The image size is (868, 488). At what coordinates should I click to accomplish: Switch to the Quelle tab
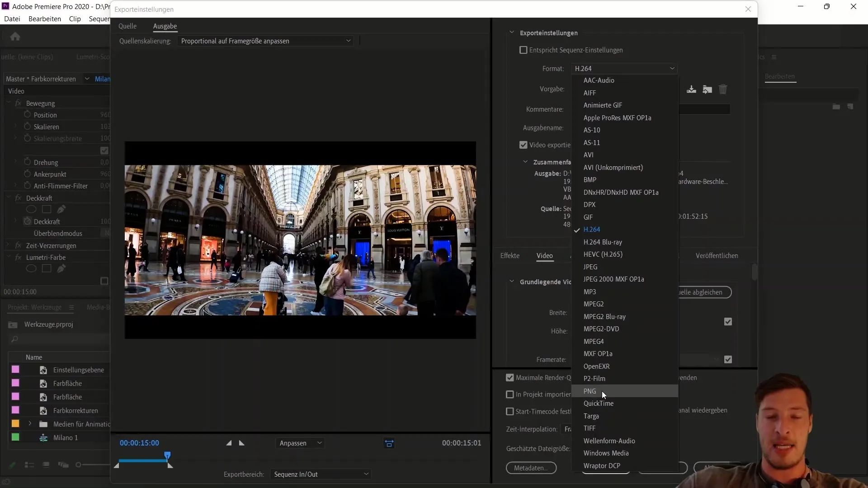point(127,26)
